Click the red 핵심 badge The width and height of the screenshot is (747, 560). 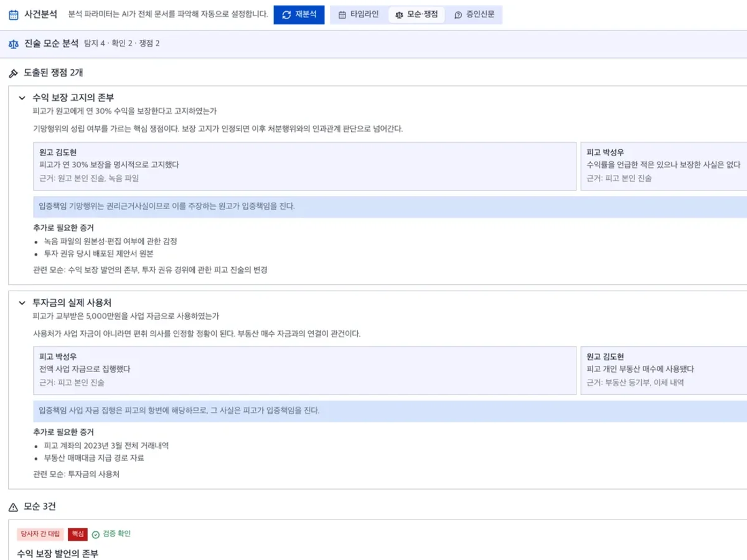pyautogui.click(x=78, y=534)
